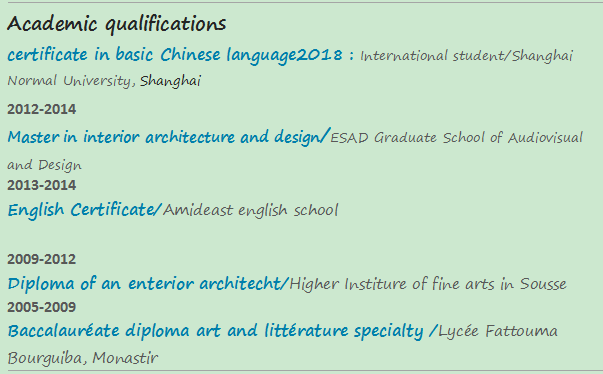This screenshot has height=374, width=603.
Task: Click Bourguiba, Monastir text line
Action: (83, 359)
